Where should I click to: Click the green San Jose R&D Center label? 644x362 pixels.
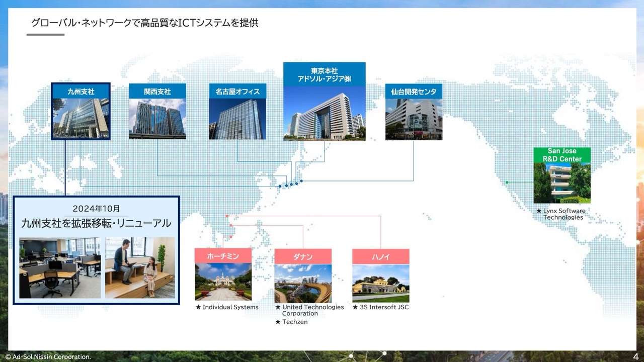coord(562,155)
